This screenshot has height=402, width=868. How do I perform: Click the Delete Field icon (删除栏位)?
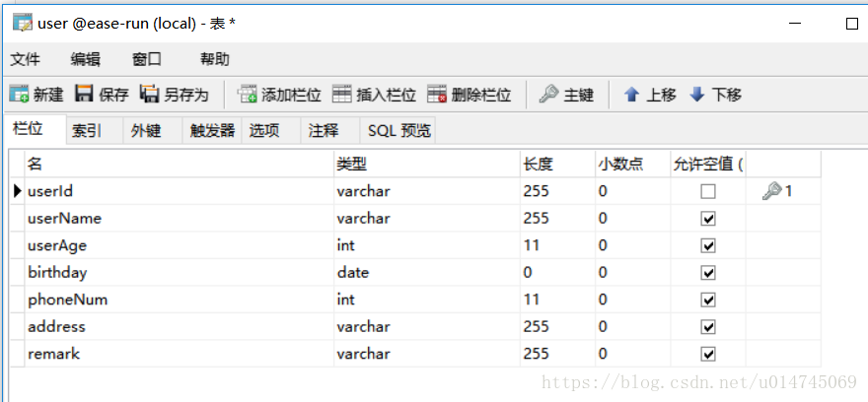[437, 95]
